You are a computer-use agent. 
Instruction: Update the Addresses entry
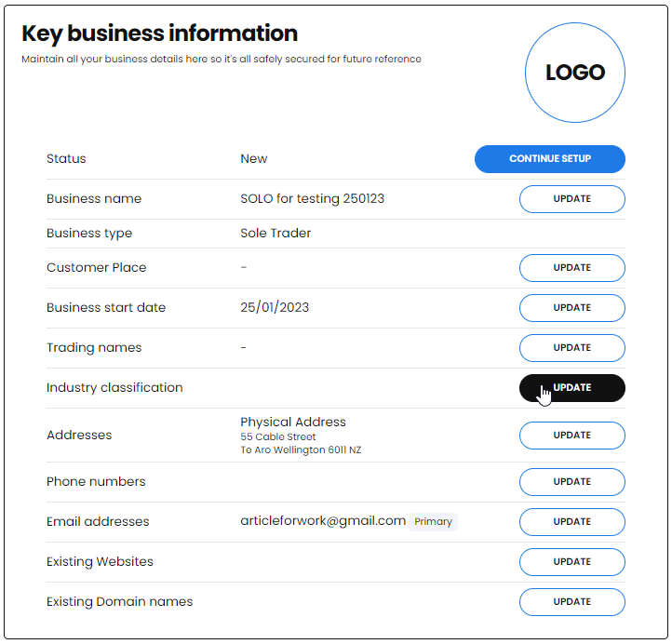point(572,436)
